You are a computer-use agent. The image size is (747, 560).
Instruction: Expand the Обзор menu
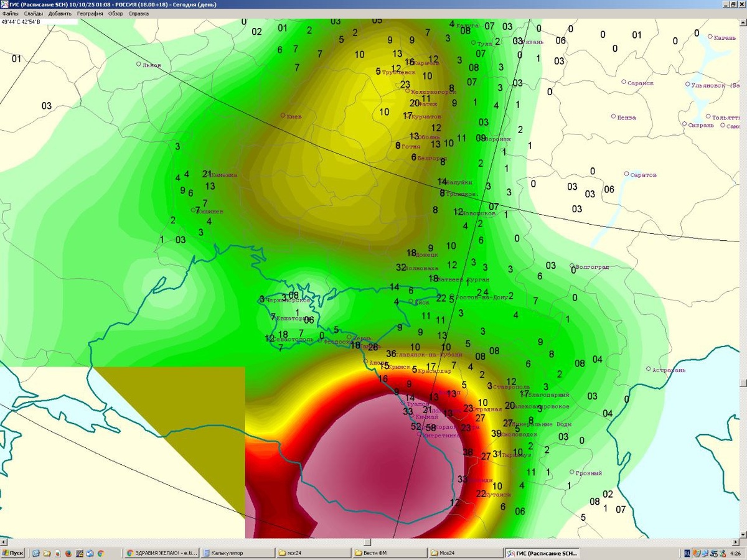point(116,13)
